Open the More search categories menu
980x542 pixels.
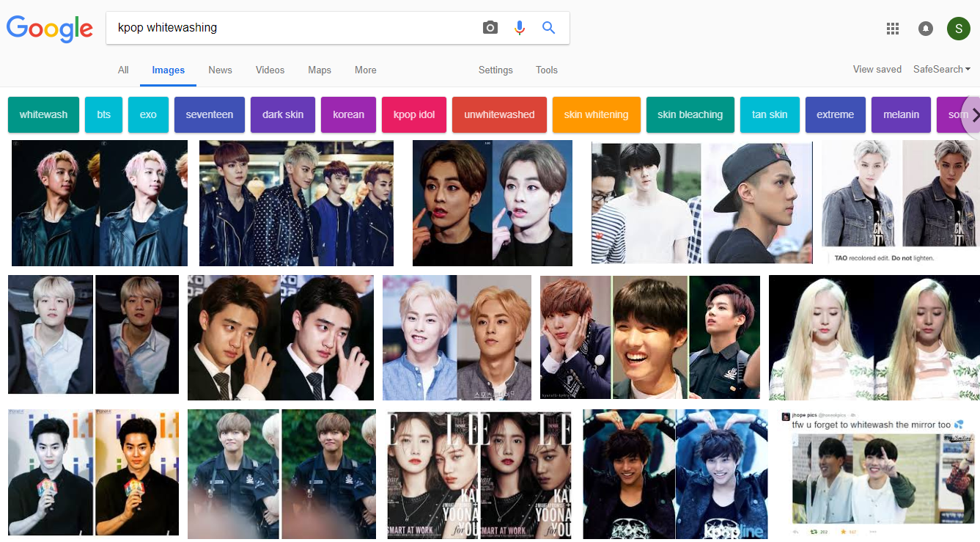point(365,70)
